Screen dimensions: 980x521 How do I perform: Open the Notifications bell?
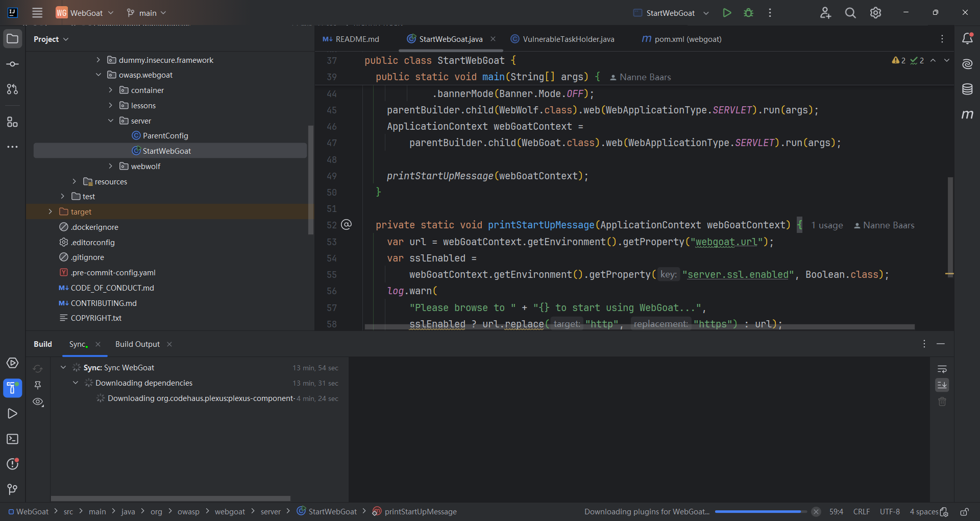tap(967, 39)
